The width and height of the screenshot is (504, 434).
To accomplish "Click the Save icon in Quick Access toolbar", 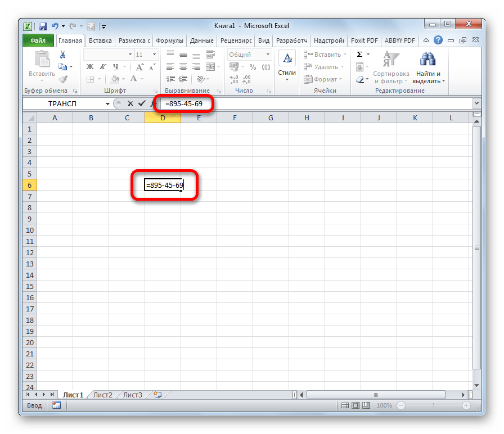I will [x=42, y=26].
